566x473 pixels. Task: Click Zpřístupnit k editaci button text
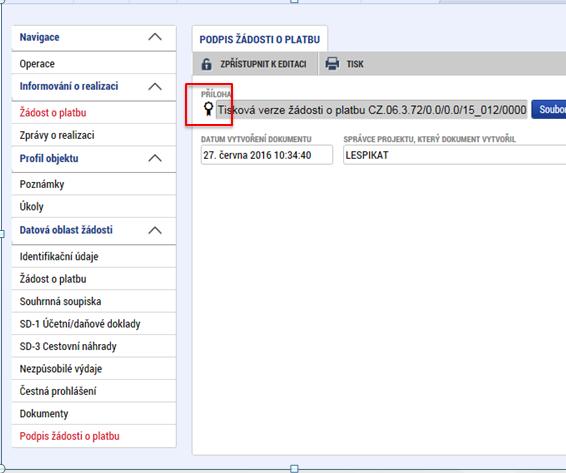pyautogui.click(x=263, y=64)
